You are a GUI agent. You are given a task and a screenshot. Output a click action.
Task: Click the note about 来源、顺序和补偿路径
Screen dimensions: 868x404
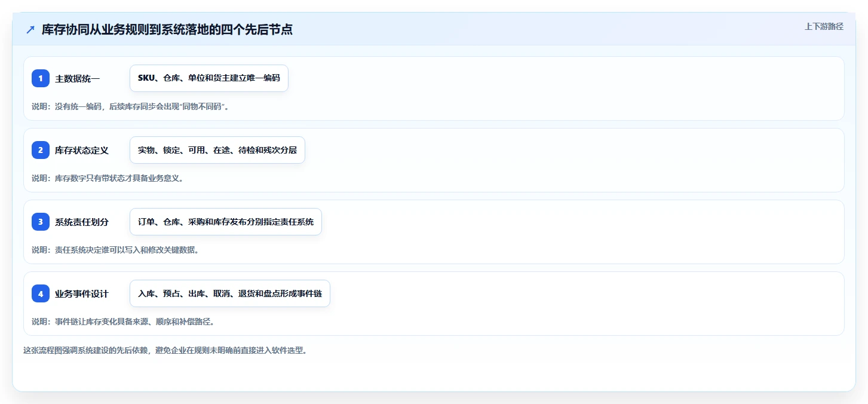pyautogui.click(x=123, y=322)
